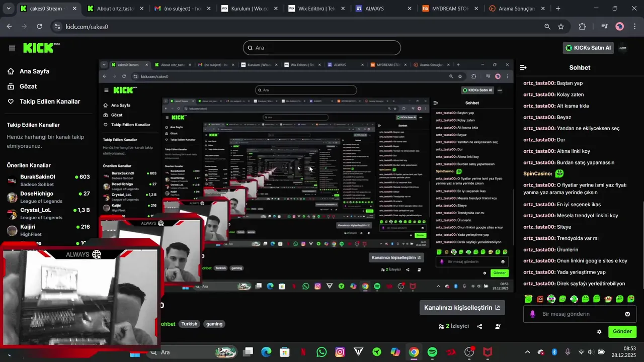Toggle the Bluetooth tray icon
The width and height of the screenshot is (644, 362).
tap(554, 352)
